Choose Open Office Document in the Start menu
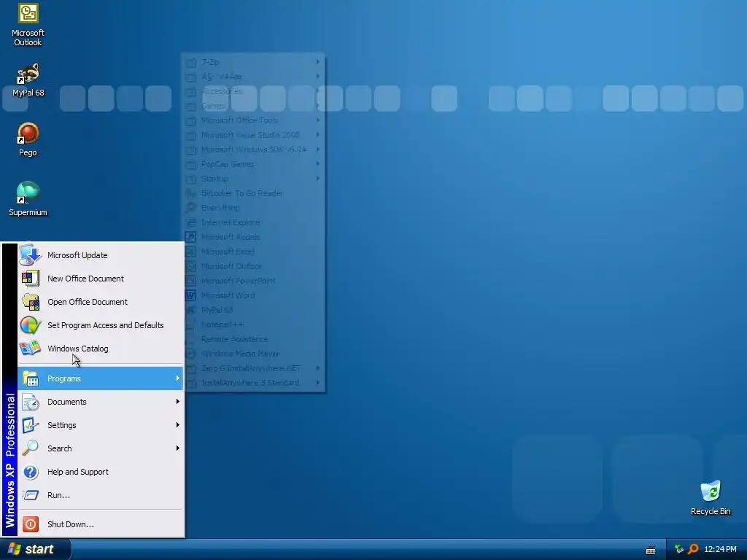 click(x=101, y=302)
